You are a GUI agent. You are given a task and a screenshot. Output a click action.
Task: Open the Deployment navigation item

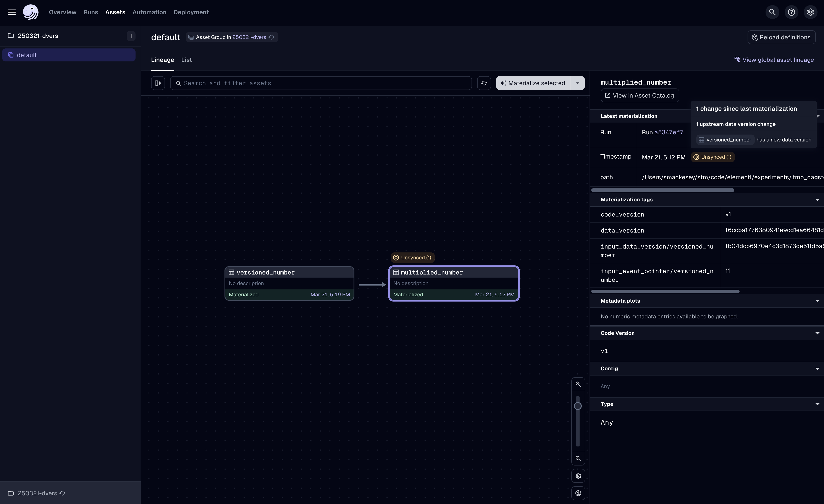point(191,12)
